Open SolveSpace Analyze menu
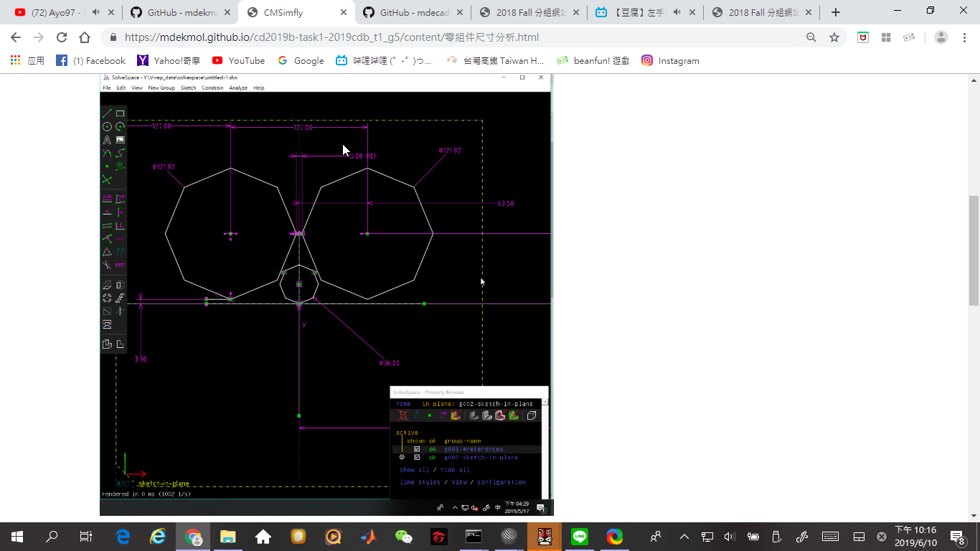Image resolution: width=980 pixels, height=551 pixels. (238, 88)
